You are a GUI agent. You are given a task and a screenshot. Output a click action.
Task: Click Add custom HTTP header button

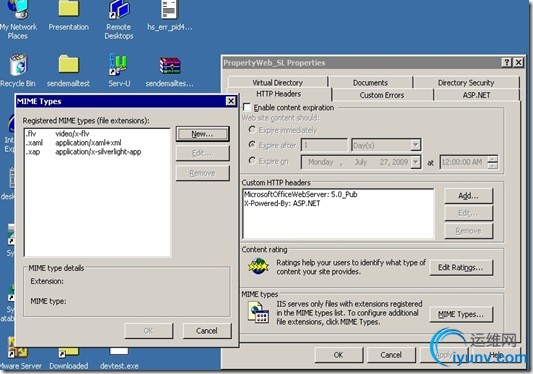pos(468,196)
